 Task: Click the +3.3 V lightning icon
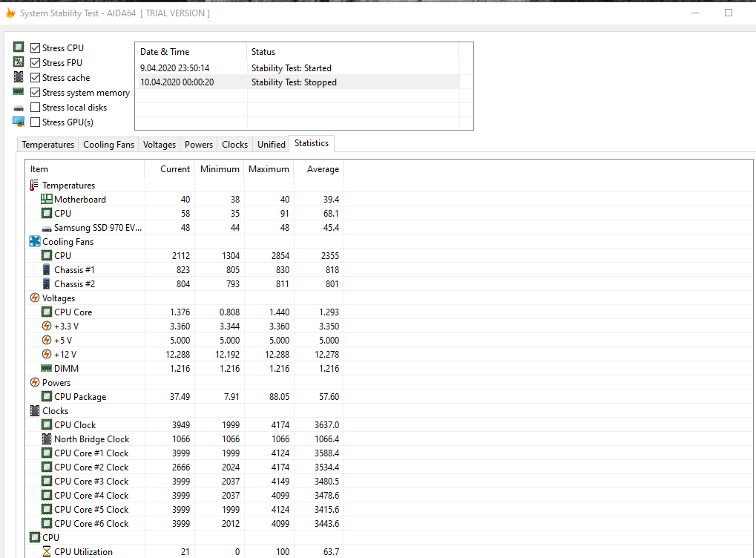(x=46, y=326)
